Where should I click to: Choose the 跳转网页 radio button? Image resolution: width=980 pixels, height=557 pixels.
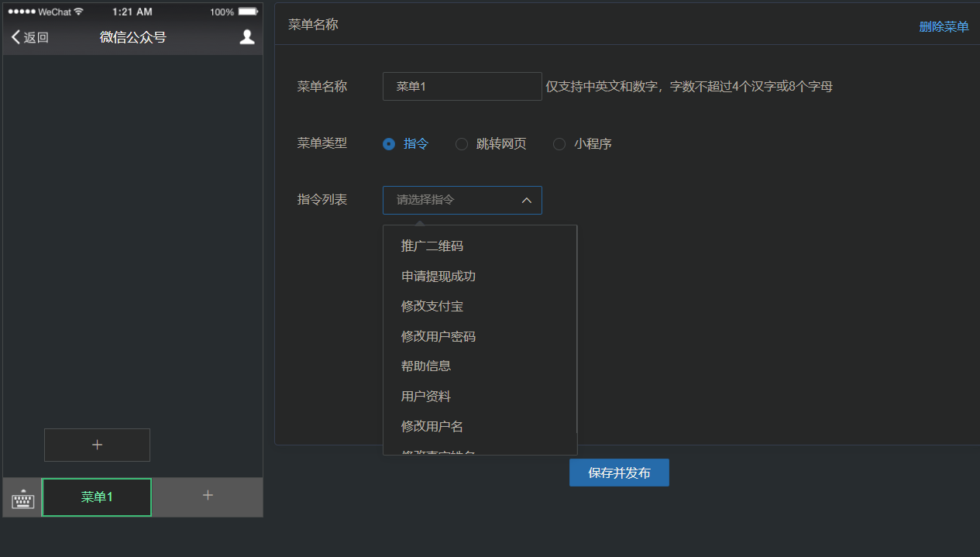pyautogui.click(x=462, y=144)
